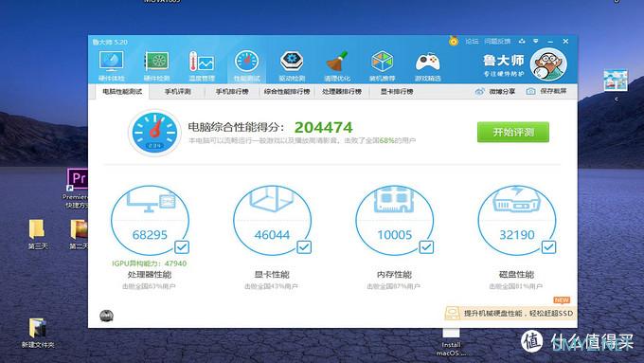Close the 鲁大师 window
The width and height of the screenshot is (644, 363).
click(565, 41)
